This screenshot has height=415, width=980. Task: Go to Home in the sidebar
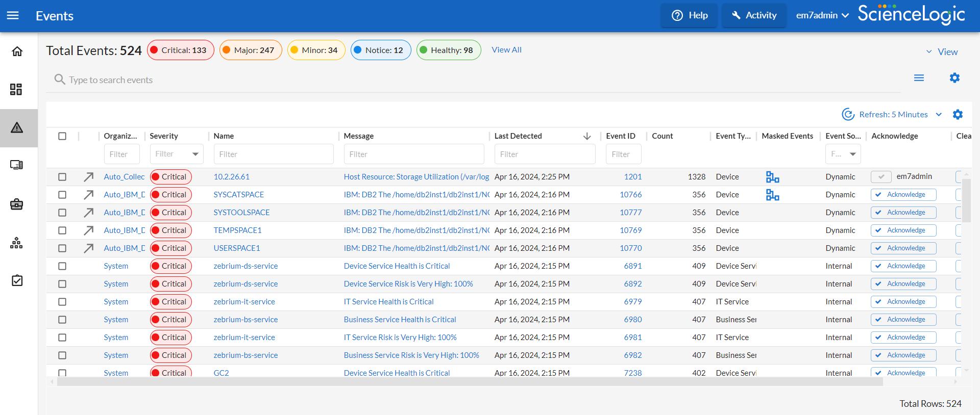(x=17, y=51)
